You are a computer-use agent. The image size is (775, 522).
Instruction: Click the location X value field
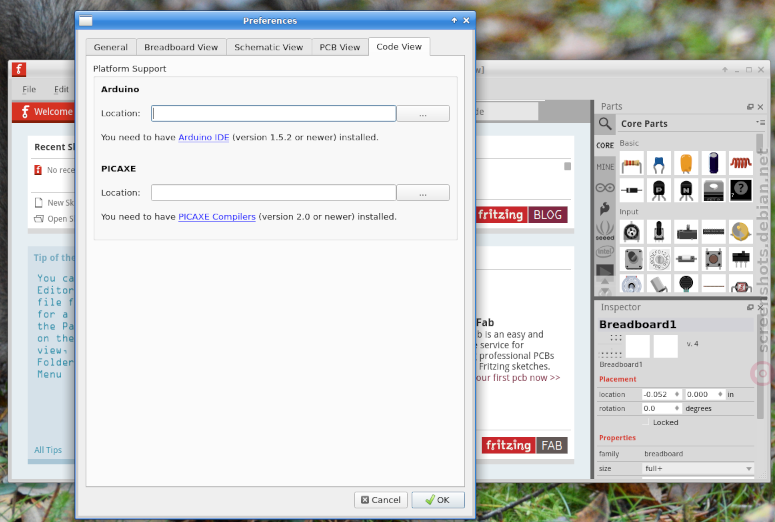pyautogui.click(x=662, y=394)
